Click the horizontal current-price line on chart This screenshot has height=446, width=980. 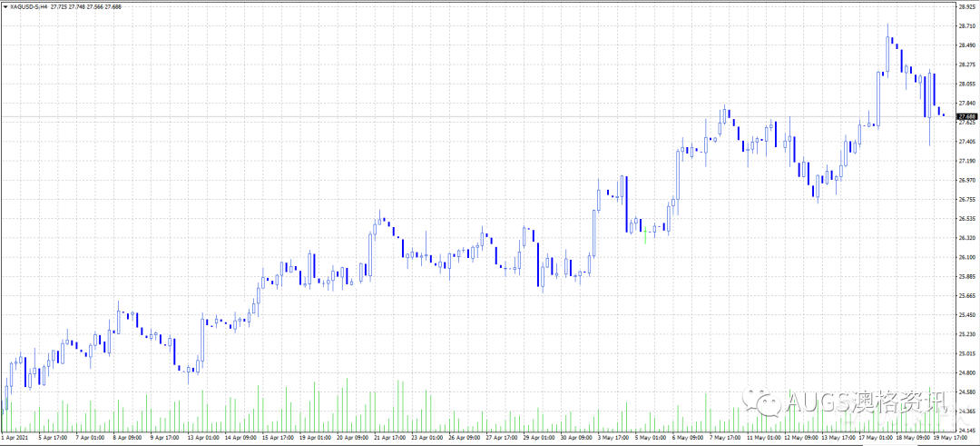click(x=454, y=116)
